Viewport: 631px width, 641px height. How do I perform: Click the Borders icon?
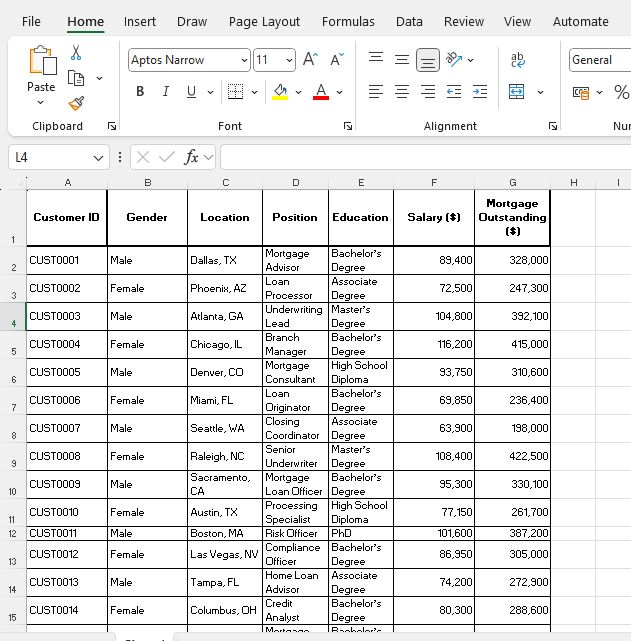coord(235,92)
